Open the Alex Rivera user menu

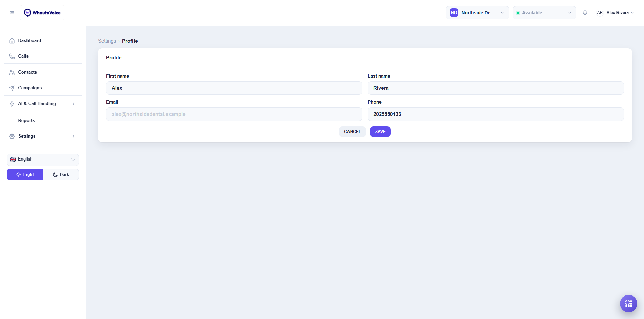pos(615,13)
